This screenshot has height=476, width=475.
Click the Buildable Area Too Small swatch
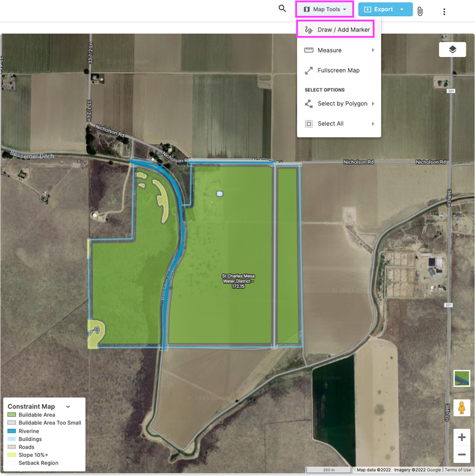tap(12, 423)
